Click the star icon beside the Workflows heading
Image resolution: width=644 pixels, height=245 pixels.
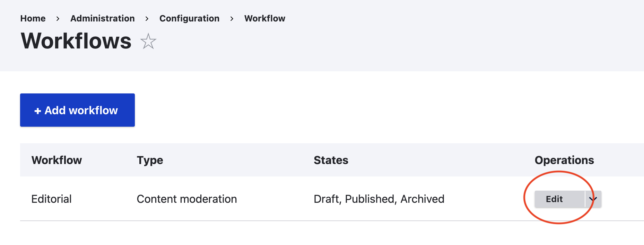pyautogui.click(x=148, y=41)
